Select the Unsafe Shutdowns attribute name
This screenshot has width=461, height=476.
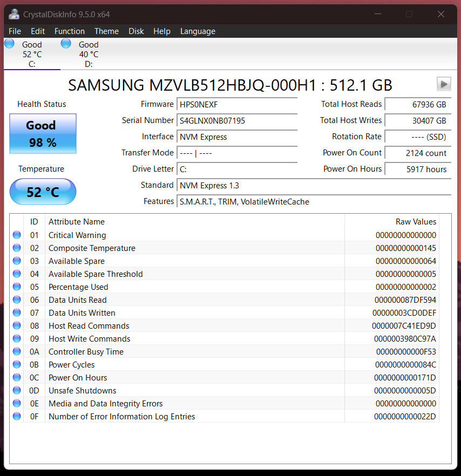tap(82, 391)
